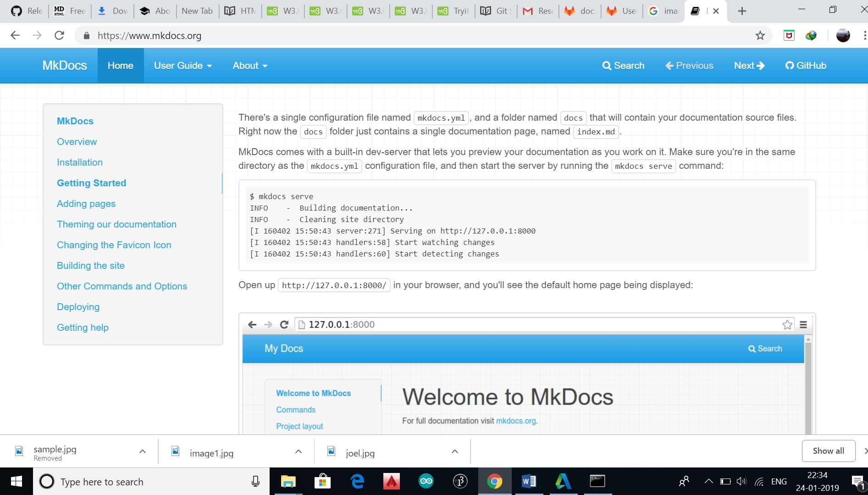Close the active MkDocs browser tab
The image size is (868, 495).
(x=716, y=11)
